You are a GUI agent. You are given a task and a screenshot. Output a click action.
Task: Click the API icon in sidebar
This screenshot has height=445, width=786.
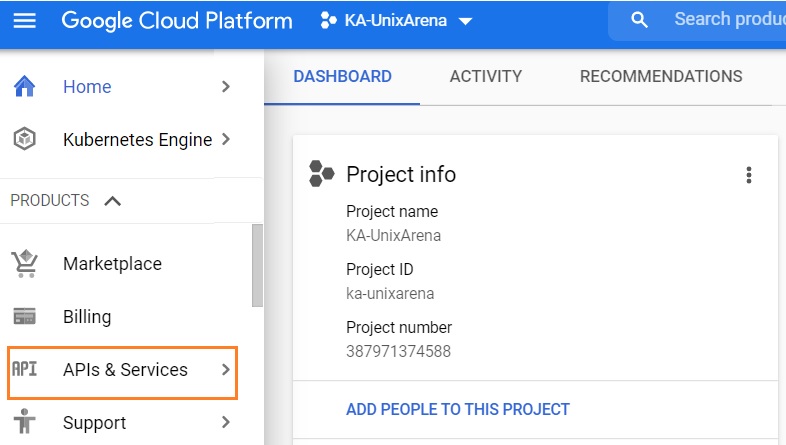24,369
